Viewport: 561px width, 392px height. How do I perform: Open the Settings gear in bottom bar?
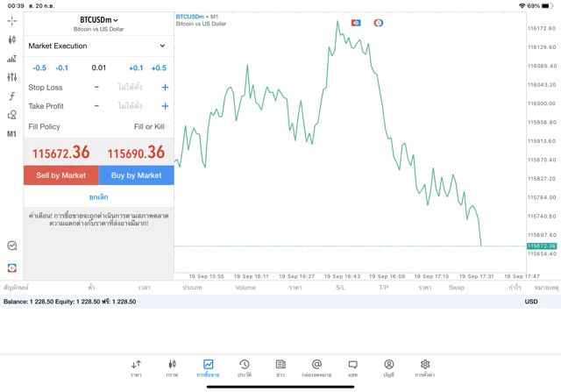[425, 367]
